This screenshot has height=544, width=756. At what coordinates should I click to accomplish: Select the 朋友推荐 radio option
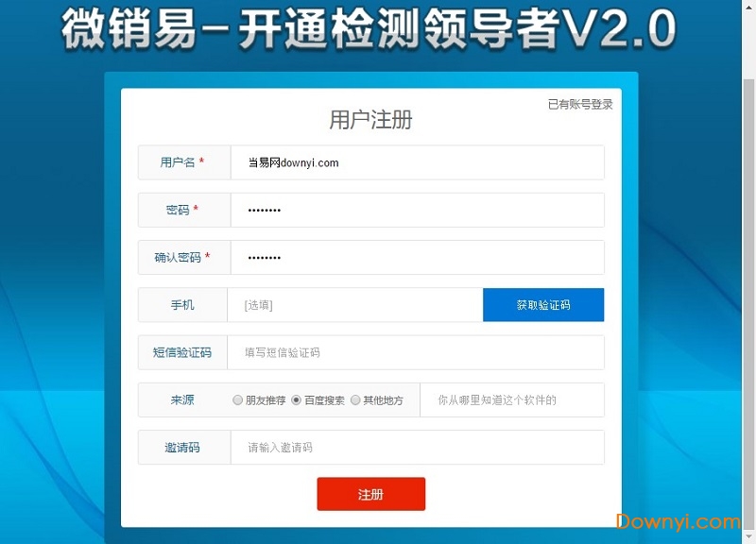[x=237, y=399]
